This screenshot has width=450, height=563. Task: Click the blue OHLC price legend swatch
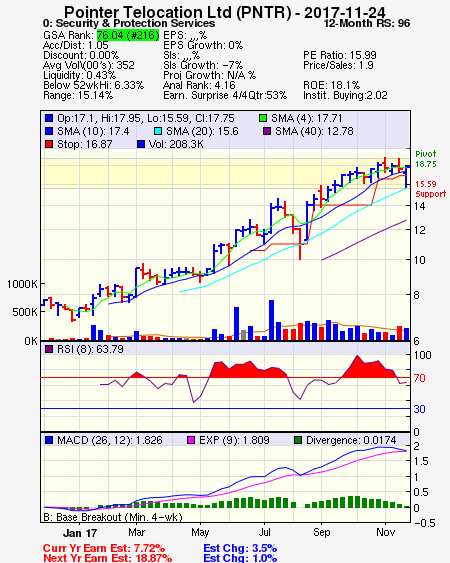[49, 118]
